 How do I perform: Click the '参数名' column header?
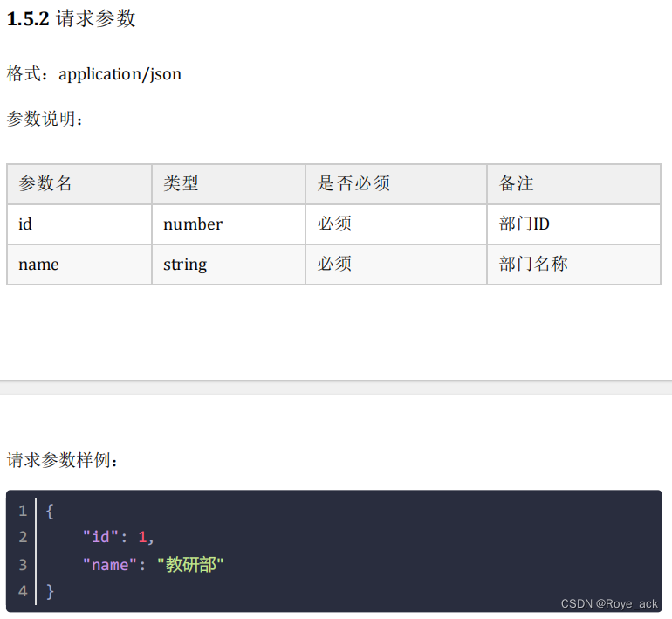point(79,184)
